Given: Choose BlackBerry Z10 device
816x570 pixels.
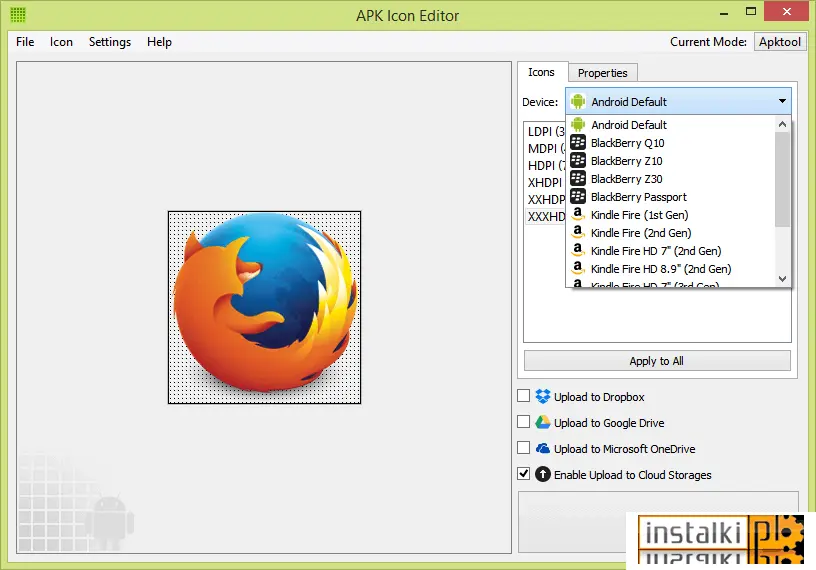Looking at the screenshot, I should coord(671,161).
